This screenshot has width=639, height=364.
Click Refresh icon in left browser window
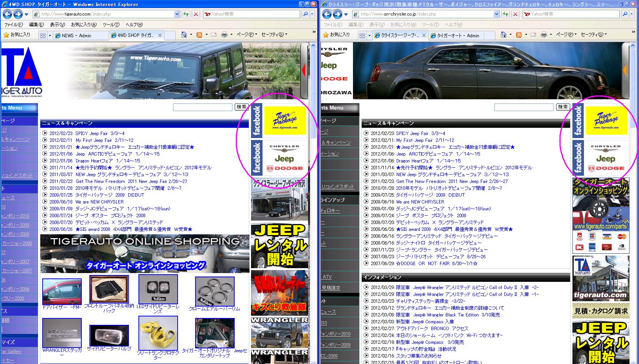point(186,14)
